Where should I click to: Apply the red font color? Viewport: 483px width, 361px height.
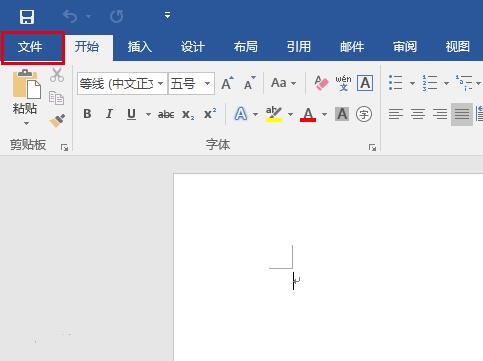tap(308, 114)
